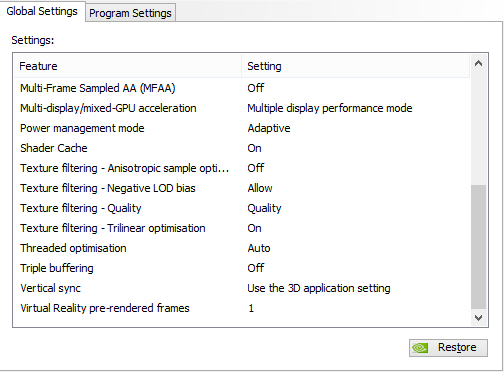The height and width of the screenshot is (372, 504).
Task: Select the Vertical sync feature
Action: (50, 288)
